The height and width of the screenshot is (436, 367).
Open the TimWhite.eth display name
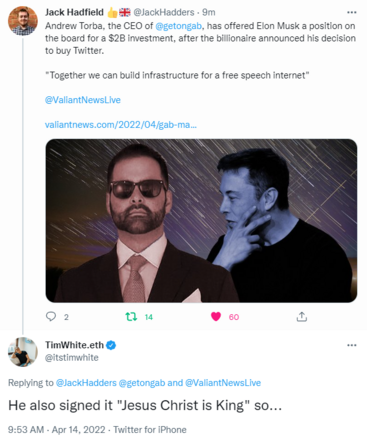point(74,345)
